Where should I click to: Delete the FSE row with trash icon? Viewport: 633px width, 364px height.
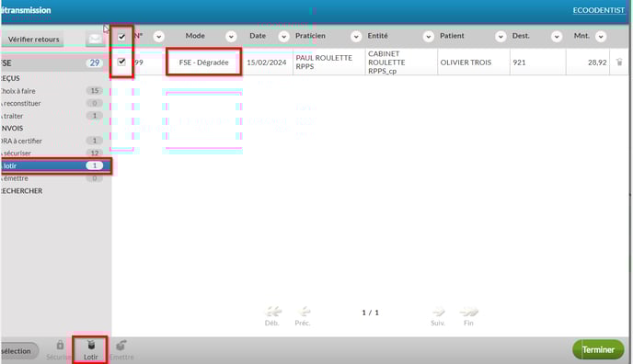coord(619,63)
